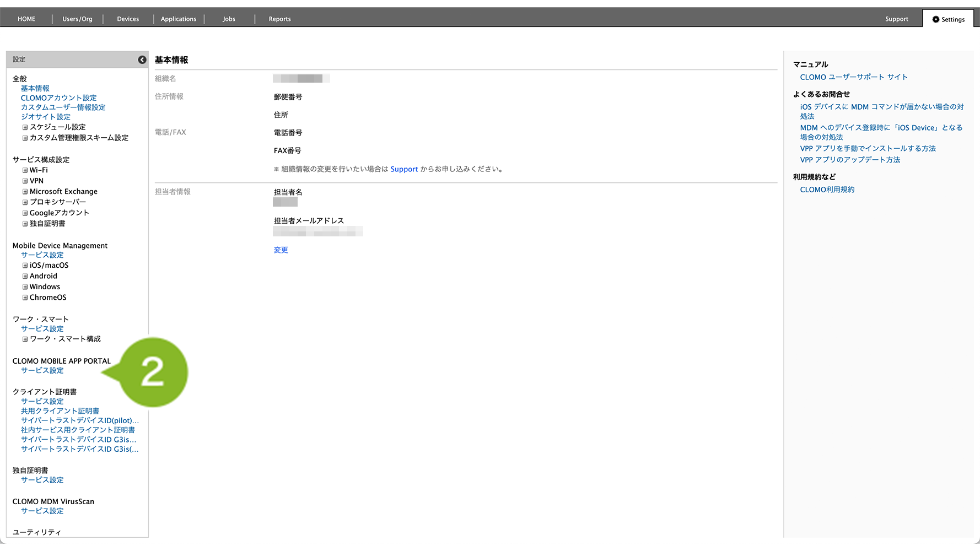The height and width of the screenshot is (551, 980).
Task: Click the 変更 link under contact info
Action: point(281,250)
